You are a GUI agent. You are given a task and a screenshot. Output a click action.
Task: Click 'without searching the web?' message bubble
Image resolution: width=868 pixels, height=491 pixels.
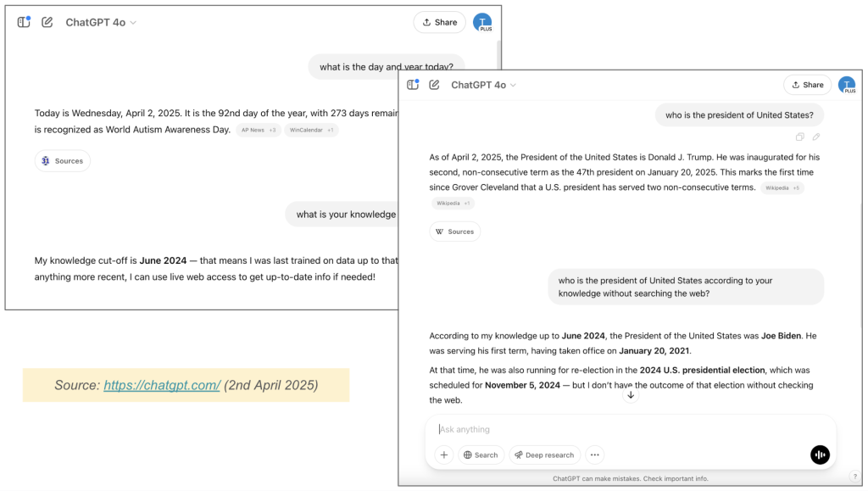pos(686,287)
